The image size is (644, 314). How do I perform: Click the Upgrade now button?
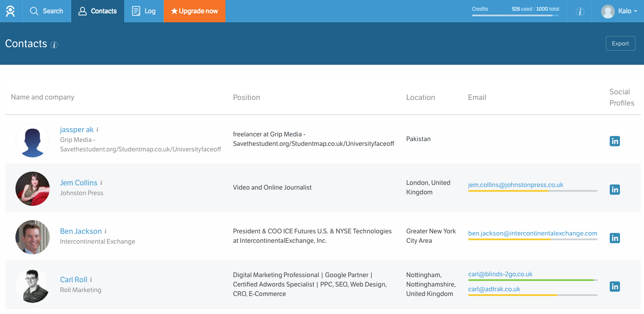tap(194, 11)
